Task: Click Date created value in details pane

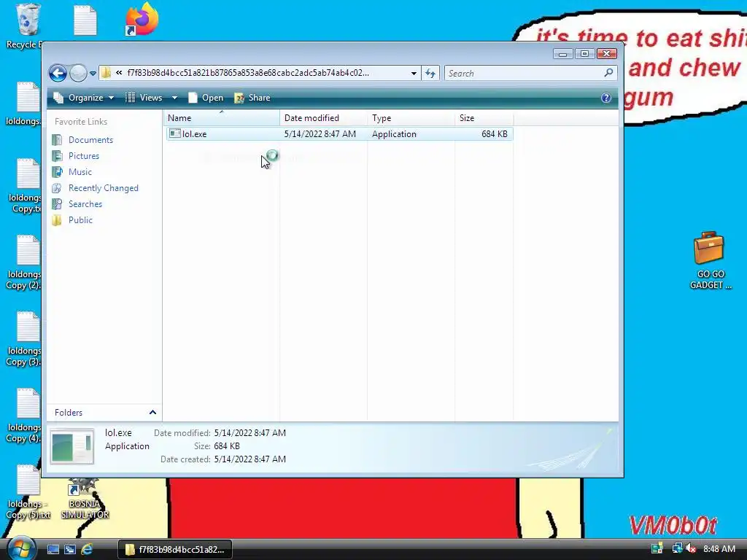Action: 250,459
